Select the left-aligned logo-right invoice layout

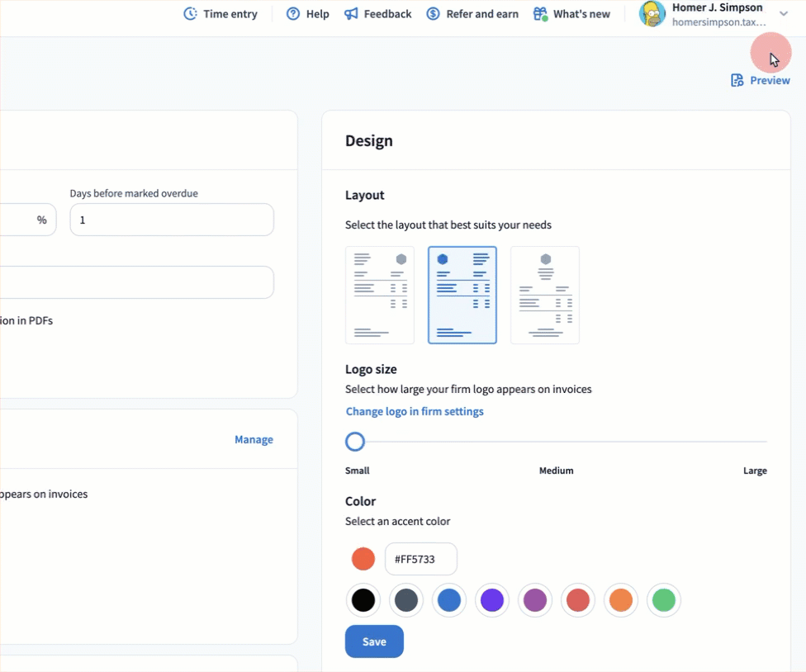coord(380,295)
